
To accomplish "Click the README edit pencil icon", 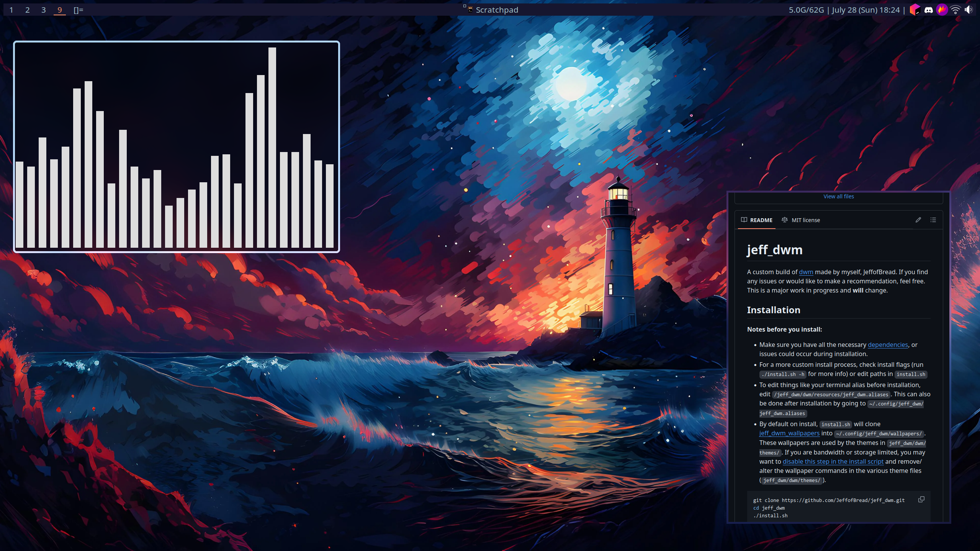I will pyautogui.click(x=918, y=220).
